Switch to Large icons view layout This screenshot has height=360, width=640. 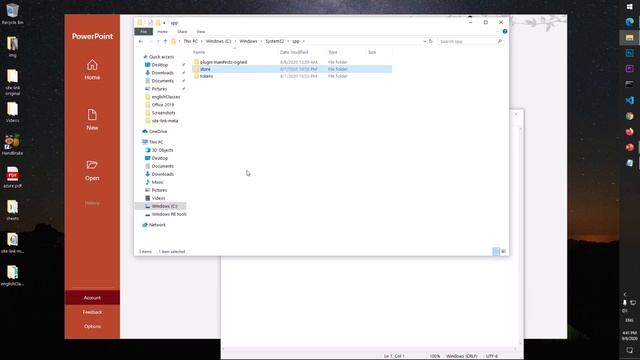503,251
